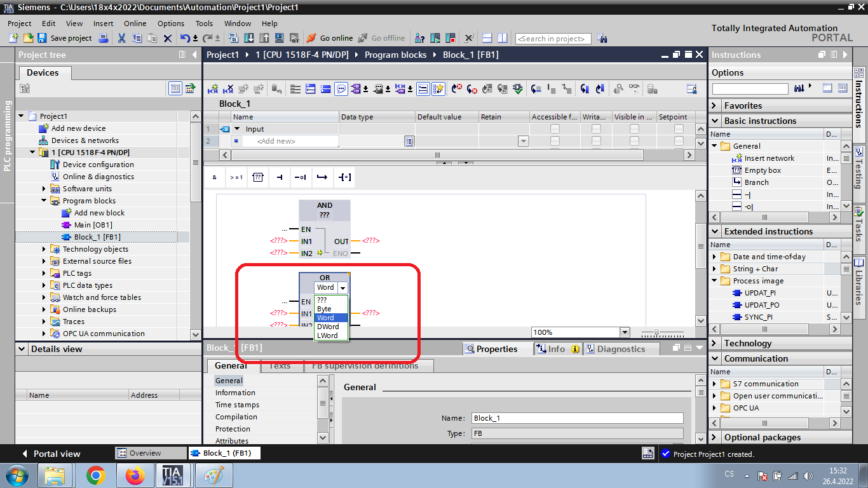This screenshot has width=868, height=488.
Task: Cut selection with the scissors icon
Action: [x=121, y=38]
